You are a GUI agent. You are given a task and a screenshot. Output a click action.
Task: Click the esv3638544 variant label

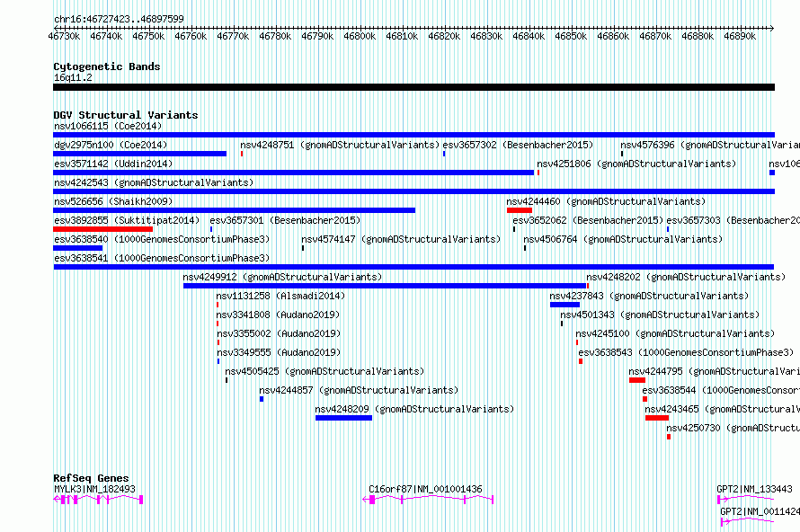(x=721, y=390)
